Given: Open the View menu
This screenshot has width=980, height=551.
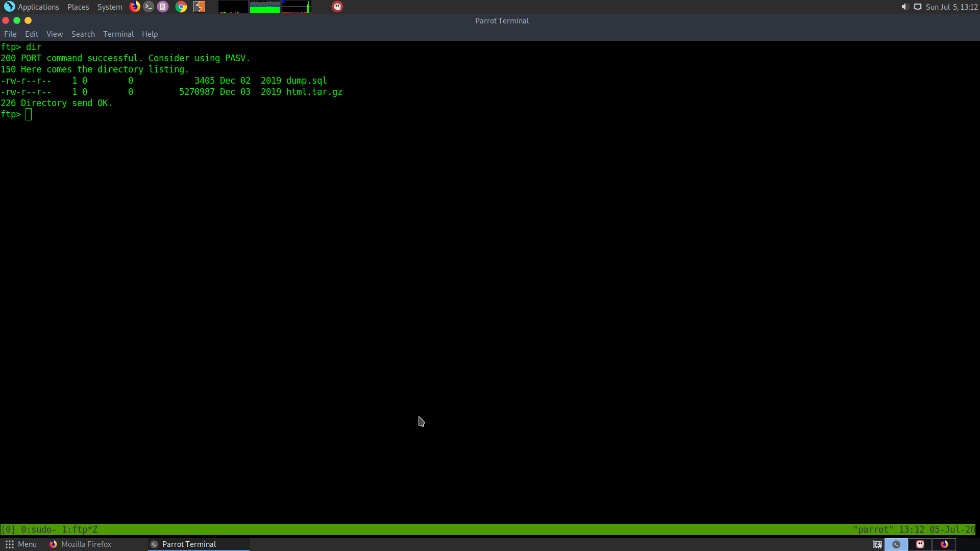Looking at the screenshot, I should pos(55,34).
